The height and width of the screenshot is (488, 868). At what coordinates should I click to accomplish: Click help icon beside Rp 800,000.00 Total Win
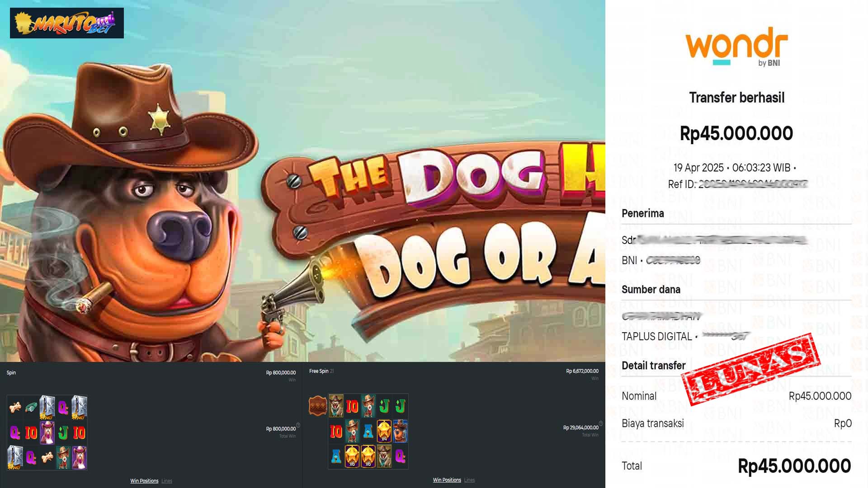pyautogui.click(x=298, y=425)
